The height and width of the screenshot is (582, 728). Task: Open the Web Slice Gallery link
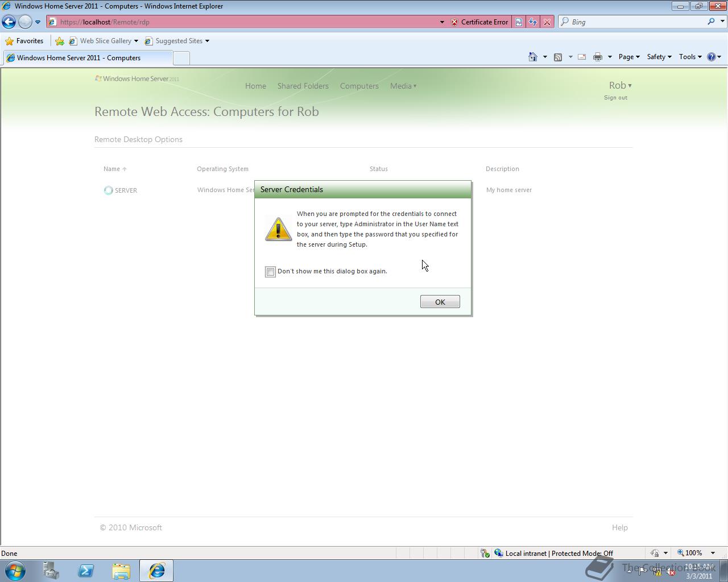(104, 41)
